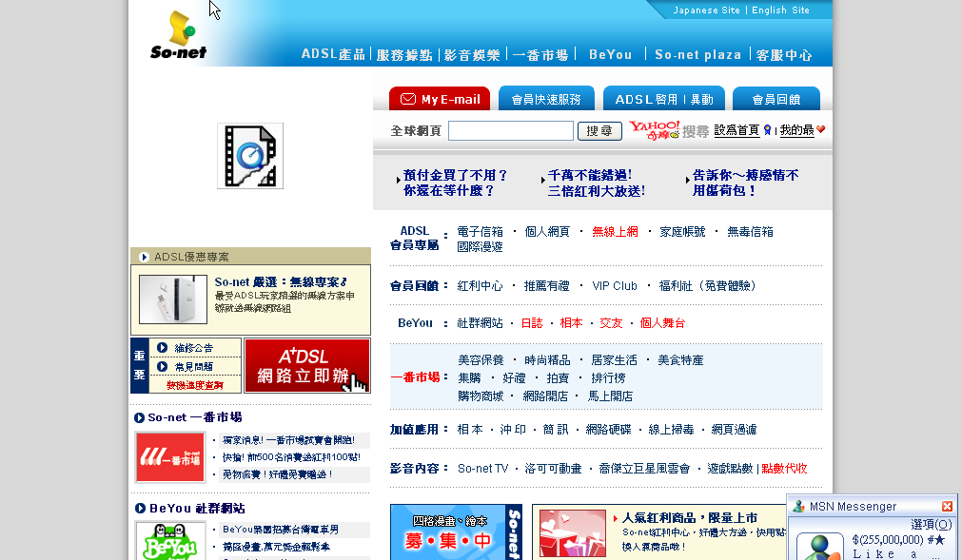Open the ADSL產品 menu
Viewport: 962px width, 560px height.
[333, 54]
